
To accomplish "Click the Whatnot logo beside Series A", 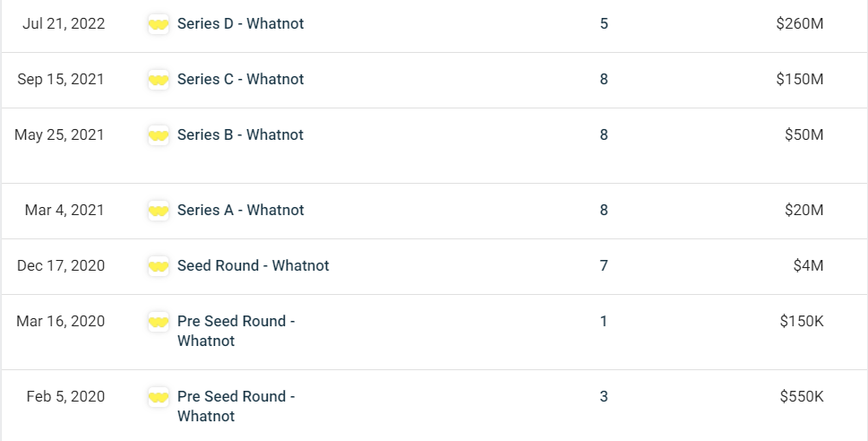I will [x=159, y=211].
